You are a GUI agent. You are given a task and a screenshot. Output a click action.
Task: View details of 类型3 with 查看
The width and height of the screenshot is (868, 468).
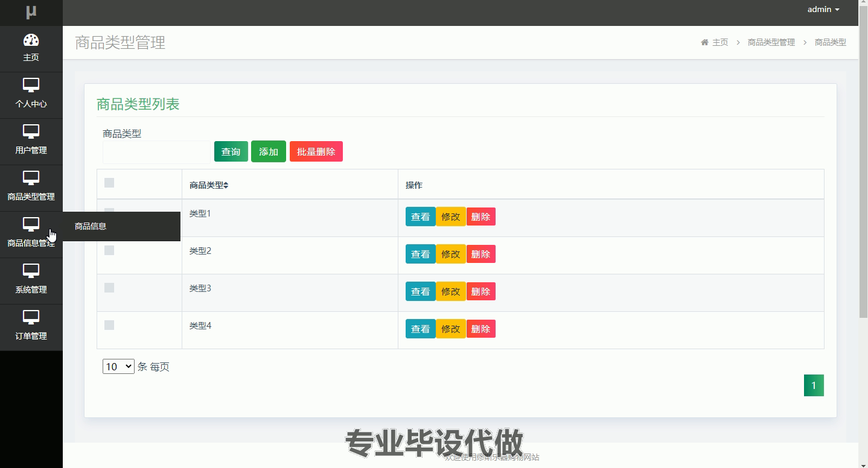tap(421, 292)
